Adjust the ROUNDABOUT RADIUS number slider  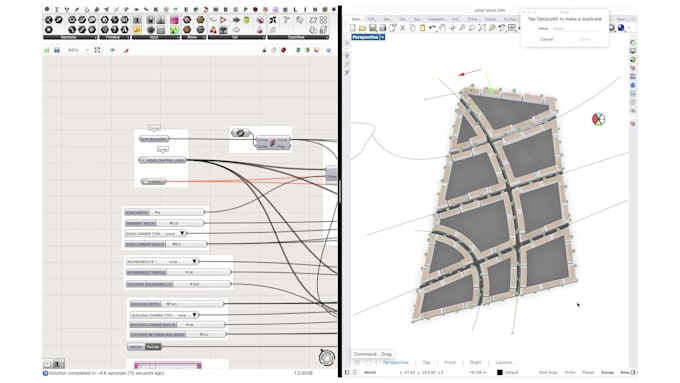[x=178, y=272]
